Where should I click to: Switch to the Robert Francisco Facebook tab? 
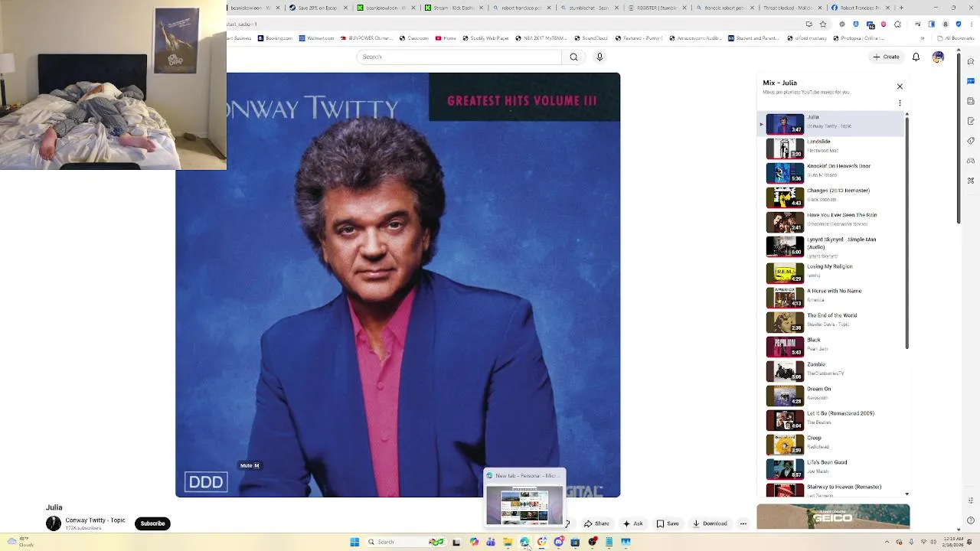click(861, 8)
